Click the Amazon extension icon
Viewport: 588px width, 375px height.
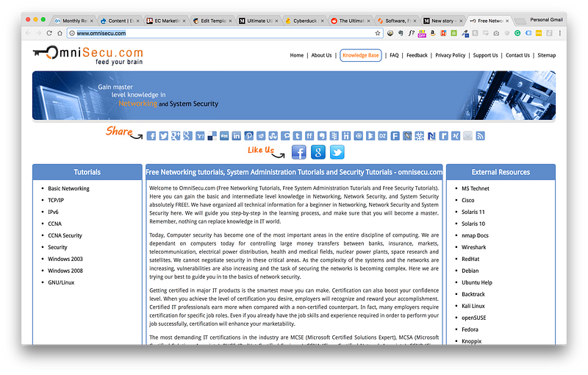[x=432, y=33]
